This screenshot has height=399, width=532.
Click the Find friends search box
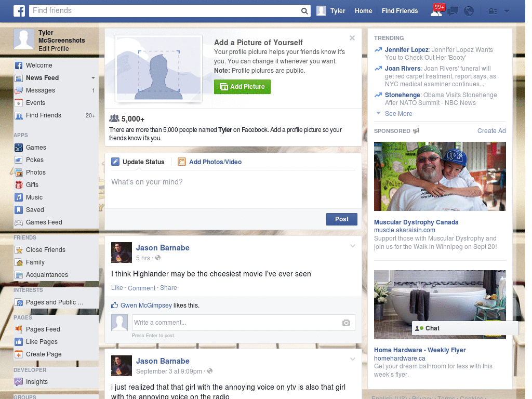pos(165,11)
